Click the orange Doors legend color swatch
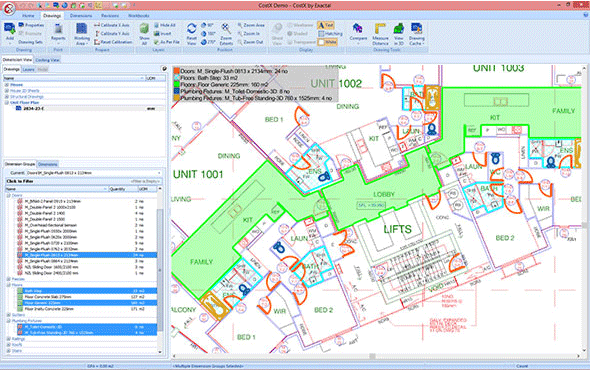This screenshot has width=590, height=370. (x=176, y=71)
